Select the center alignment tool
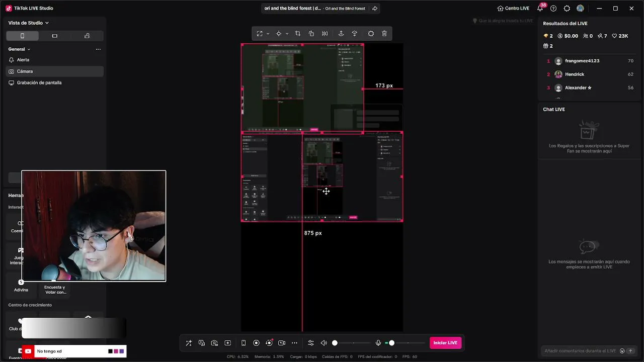This screenshot has width=644, height=362. coord(278,34)
